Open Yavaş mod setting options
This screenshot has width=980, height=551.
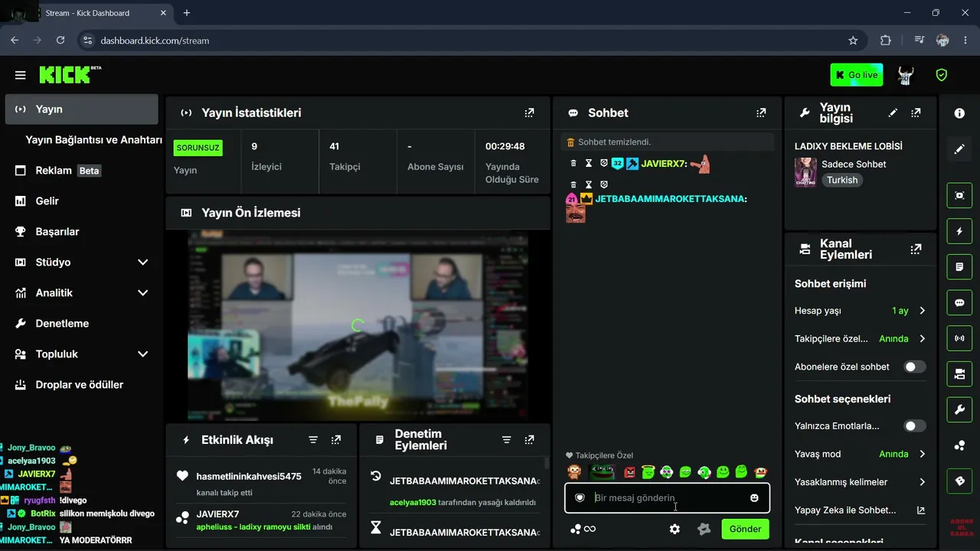coord(861,454)
